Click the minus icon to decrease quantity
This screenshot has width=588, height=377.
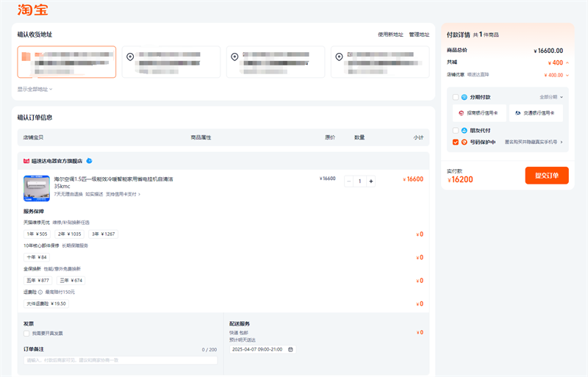coord(348,181)
